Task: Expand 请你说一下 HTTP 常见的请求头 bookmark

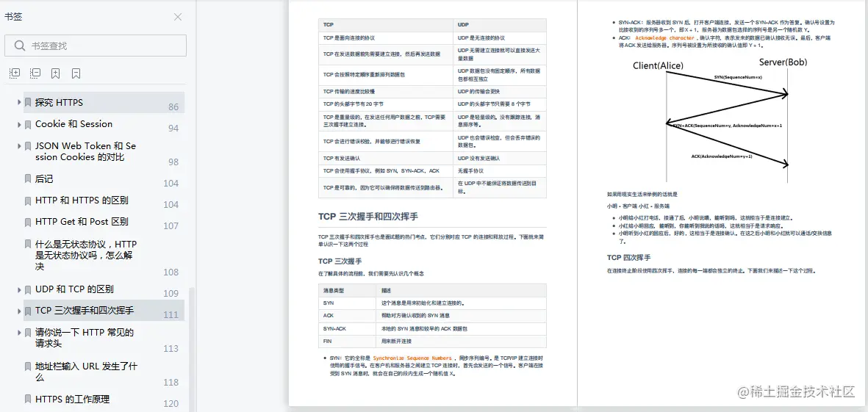Action: 19,333
